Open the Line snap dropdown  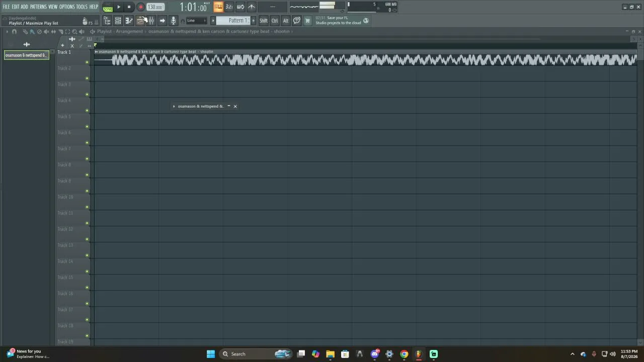coord(196,21)
